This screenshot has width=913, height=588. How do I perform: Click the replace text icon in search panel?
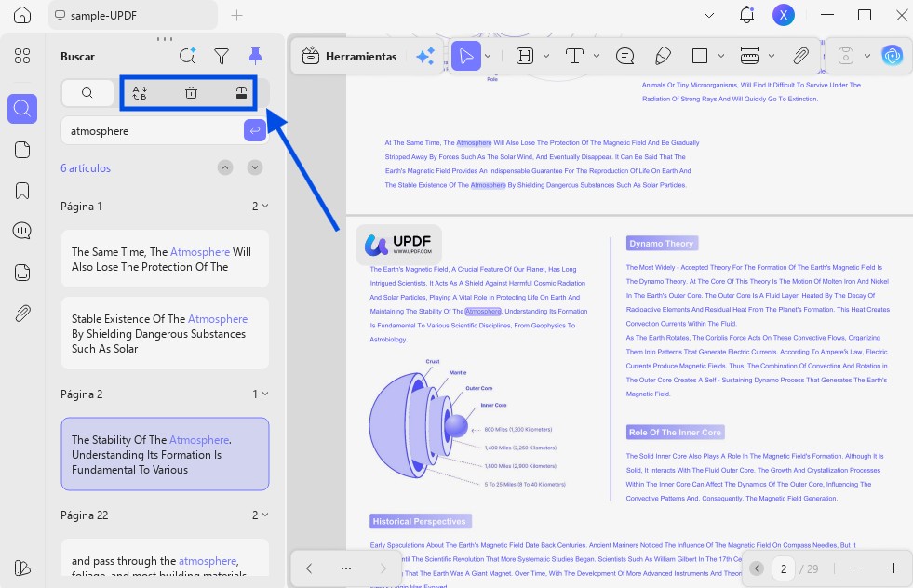tap(140, 93)
